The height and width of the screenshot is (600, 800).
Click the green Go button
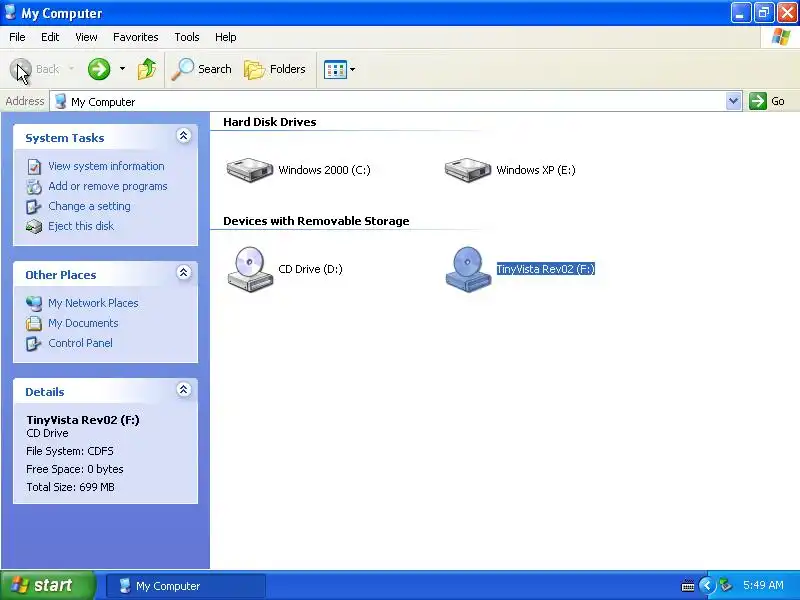pos(767,101)
